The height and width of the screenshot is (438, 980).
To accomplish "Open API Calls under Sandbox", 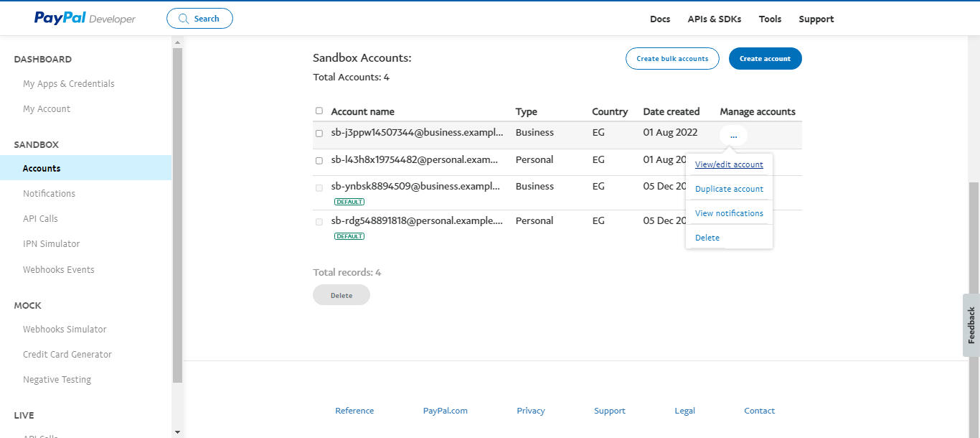I will coord(40,219).
